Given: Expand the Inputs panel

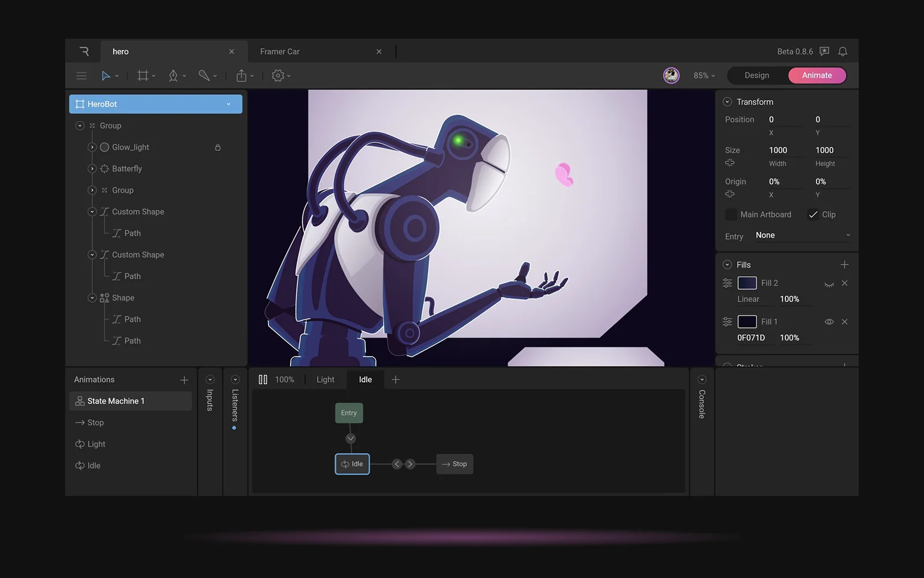Looking at the screenshot, I should 210,380.
